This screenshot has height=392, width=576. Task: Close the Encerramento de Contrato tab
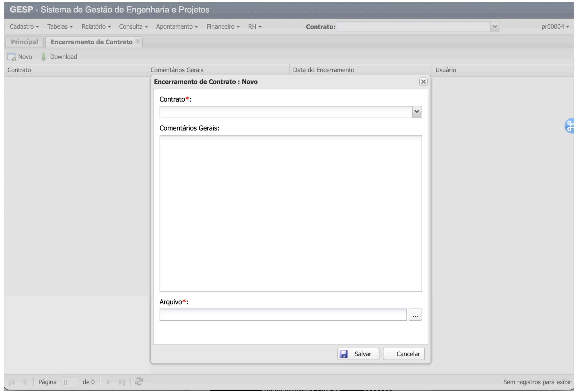(x=138, y=41)
